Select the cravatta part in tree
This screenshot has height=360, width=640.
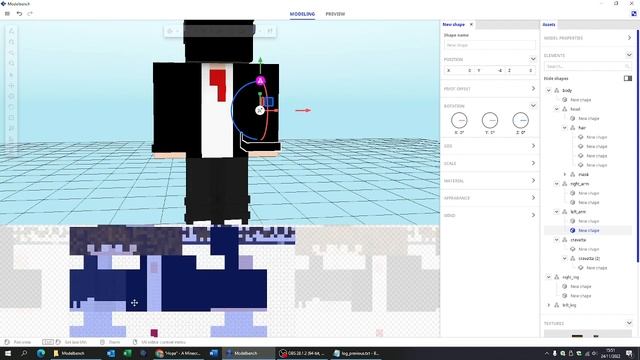pos(578,240)
